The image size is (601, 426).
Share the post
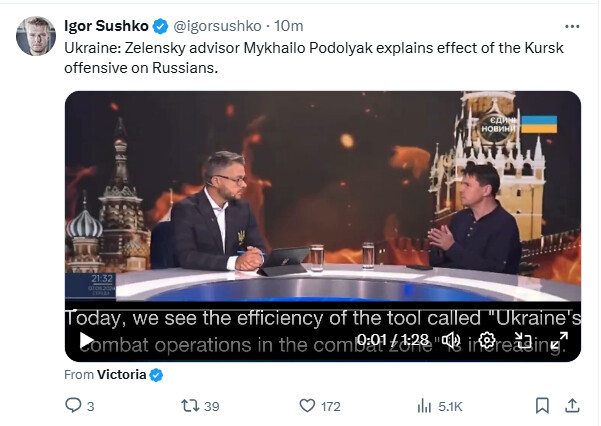coord(572,406)
